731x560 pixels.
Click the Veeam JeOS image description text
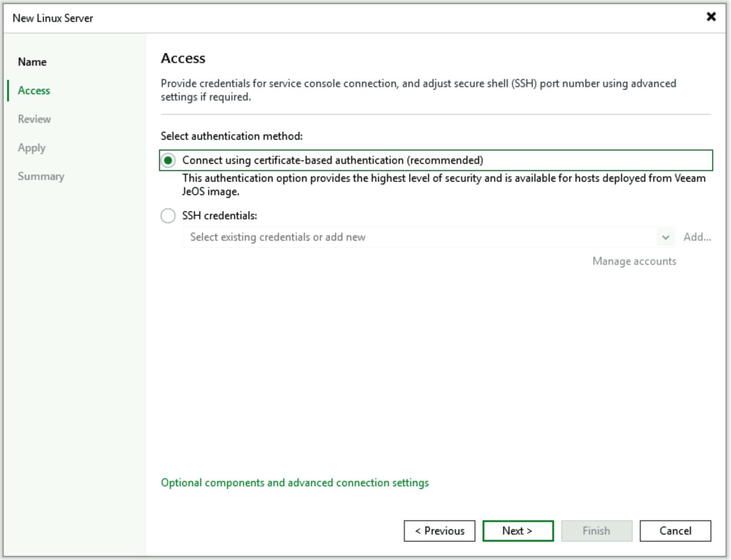coord(443,185)
